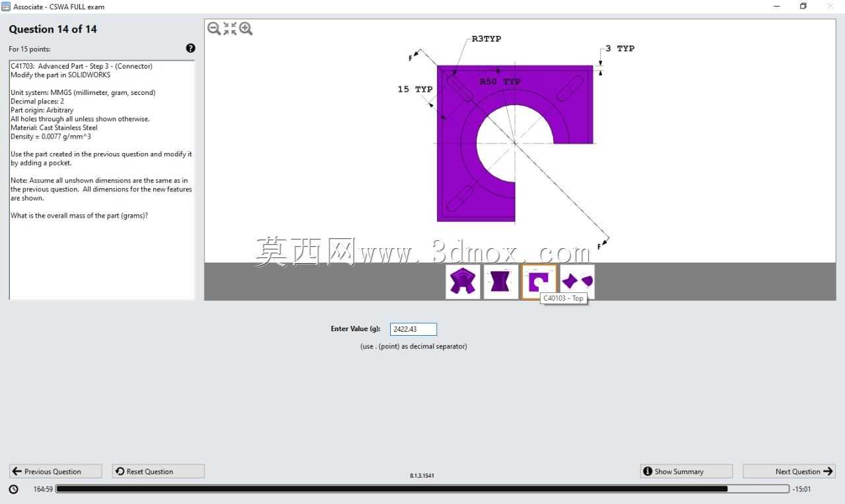Click the C41703 Advanced Part title line
The height and width of the screenshot is (504, 845).
(x=81, y=66)
